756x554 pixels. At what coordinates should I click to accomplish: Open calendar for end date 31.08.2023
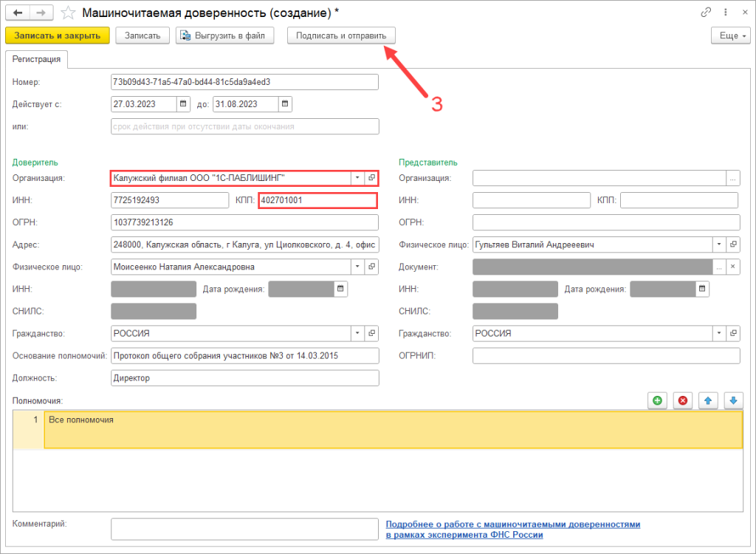[x=285, y=104]
